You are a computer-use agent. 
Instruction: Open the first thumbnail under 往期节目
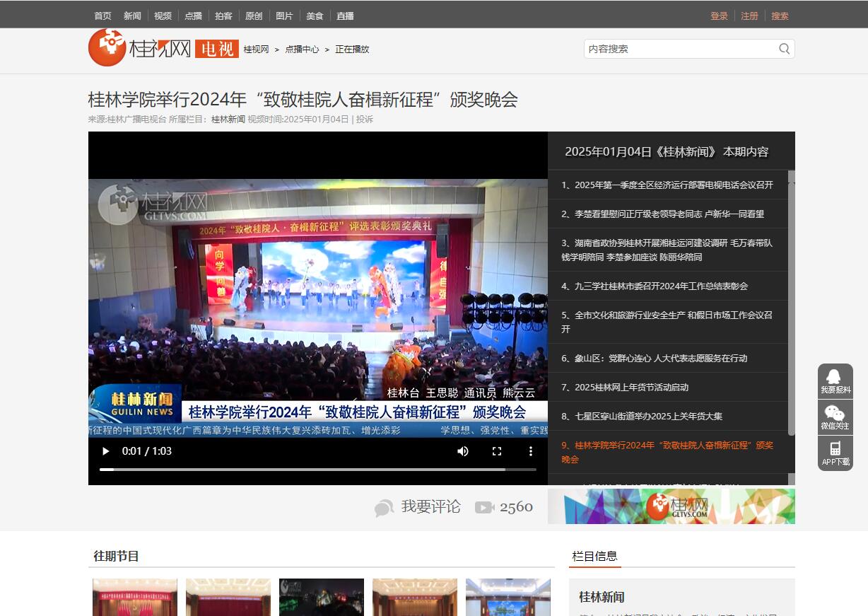click(x=135, y=598)
